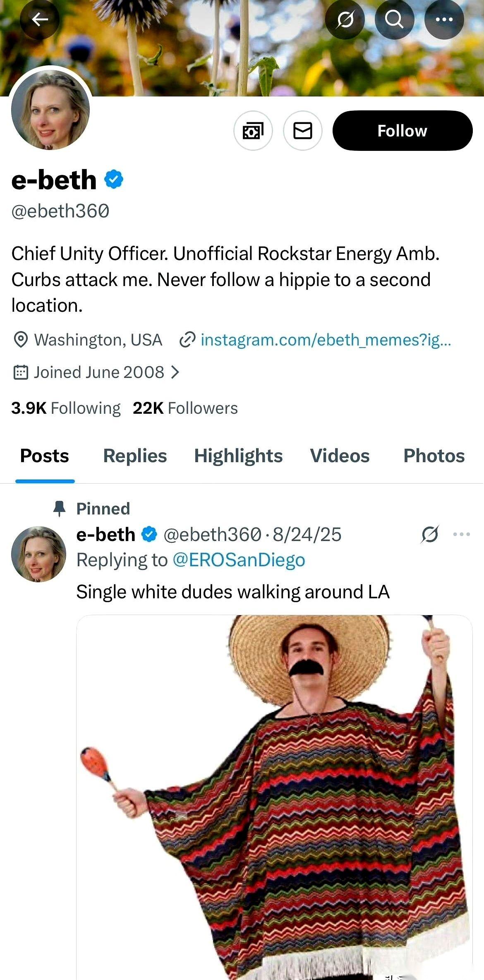
Task: Tap the back arrow button
Action: [x=40, y=19]
